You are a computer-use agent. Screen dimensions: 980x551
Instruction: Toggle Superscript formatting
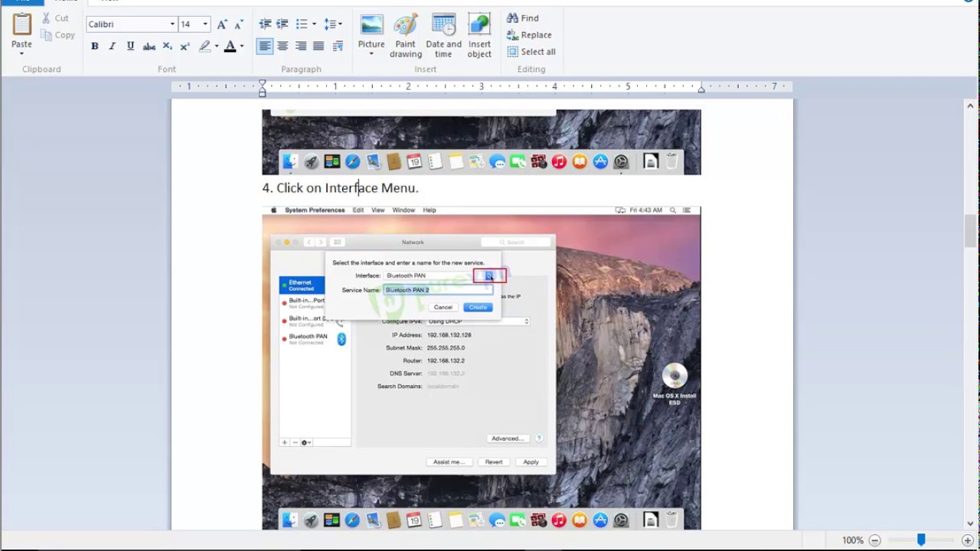coord(185,46)
